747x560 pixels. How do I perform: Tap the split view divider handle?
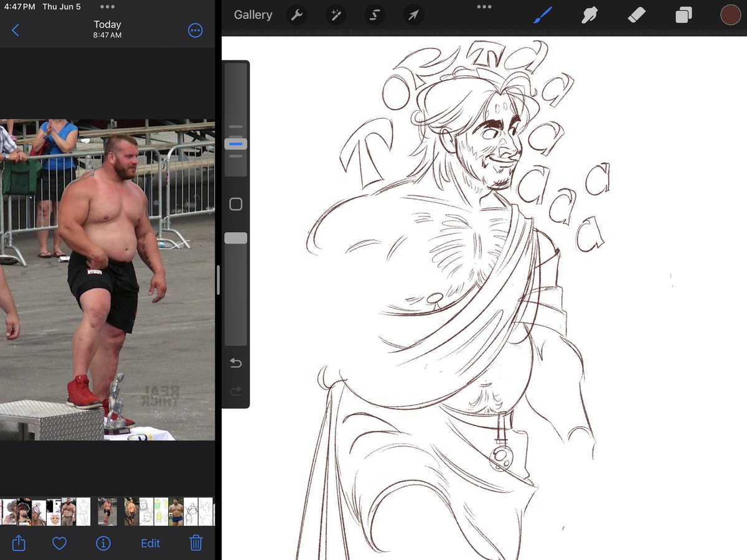218,280
